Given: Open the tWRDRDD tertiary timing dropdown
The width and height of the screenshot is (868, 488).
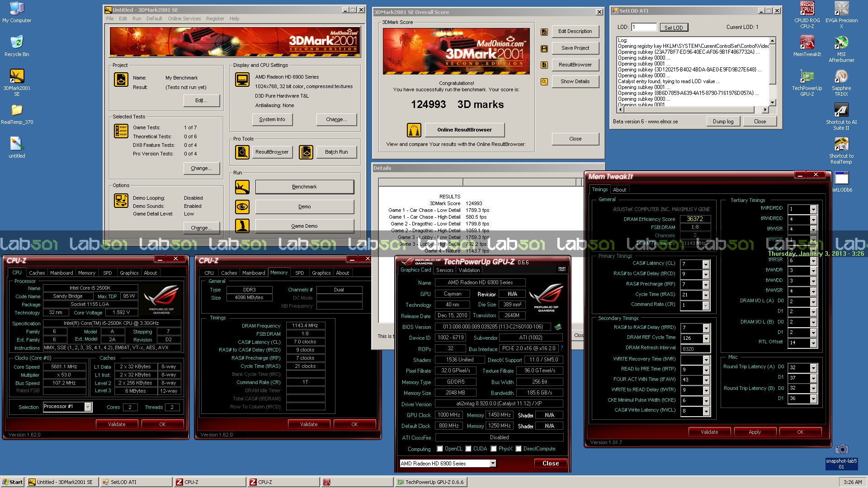Looking at the screenshot, I should tap(813, 209).
